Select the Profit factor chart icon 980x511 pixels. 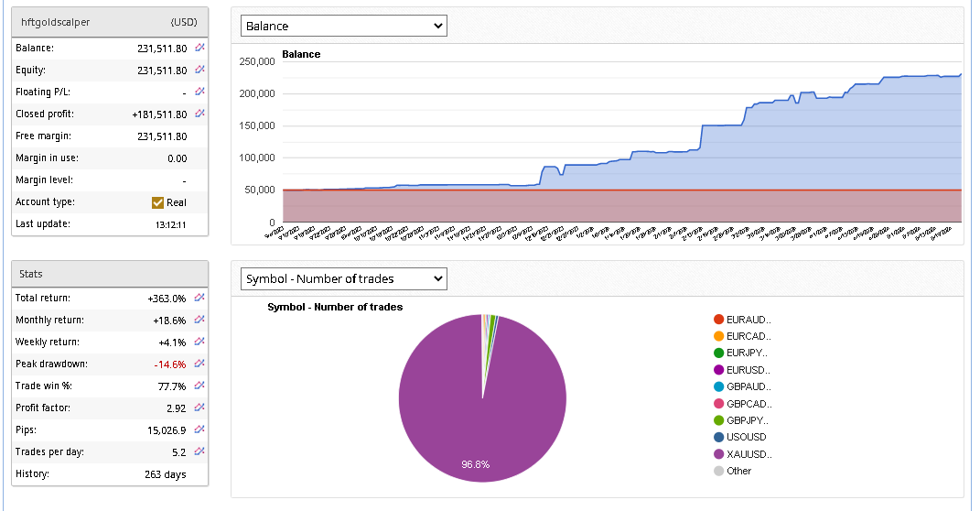pos(199,408)
